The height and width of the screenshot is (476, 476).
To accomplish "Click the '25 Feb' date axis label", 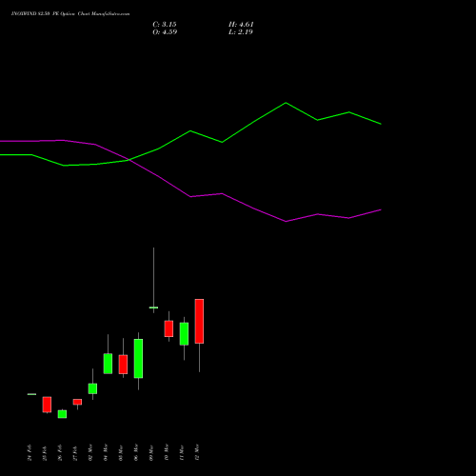I will pyautogui.click(x=45, y=452).
